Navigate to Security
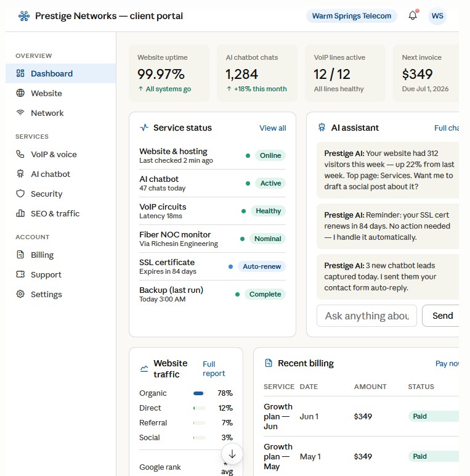Viewport: 470px width, 476px height. tap(60, 194)
